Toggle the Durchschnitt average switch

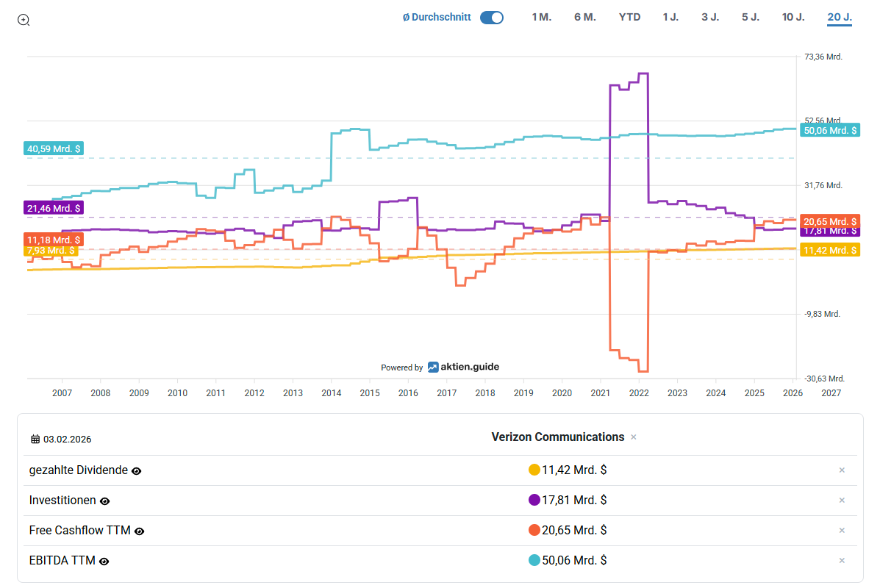click(491, 18)
